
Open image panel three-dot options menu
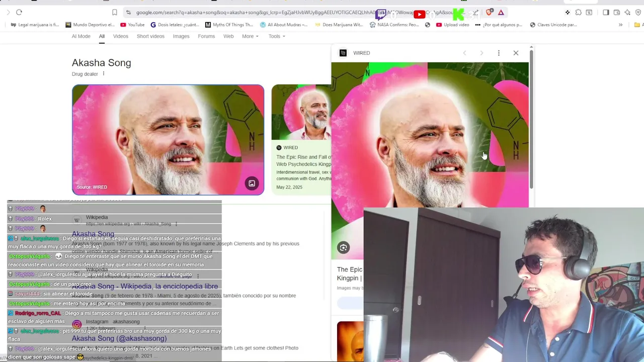click(x=499, y=53)
